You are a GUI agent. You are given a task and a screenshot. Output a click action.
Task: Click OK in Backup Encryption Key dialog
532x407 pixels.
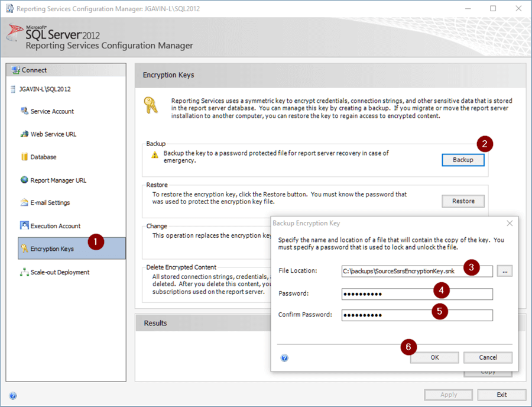click(x=434, y=357)
